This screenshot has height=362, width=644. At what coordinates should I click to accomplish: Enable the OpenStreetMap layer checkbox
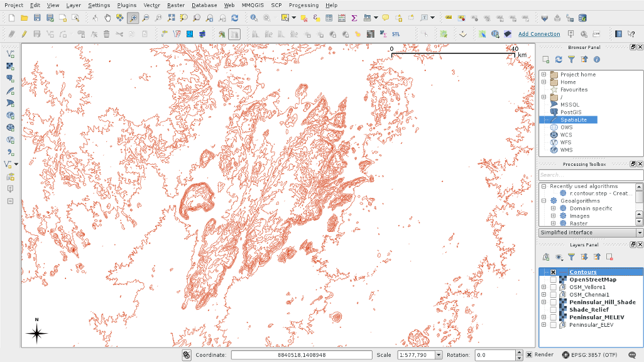pyautogui.click(x=553, y=280)
